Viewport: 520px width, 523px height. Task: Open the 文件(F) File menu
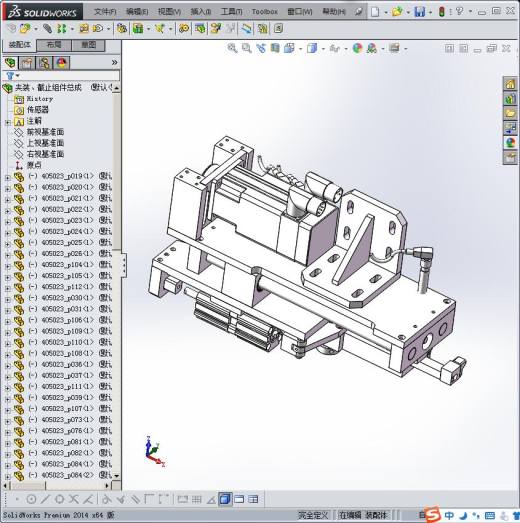click(105, 12)
